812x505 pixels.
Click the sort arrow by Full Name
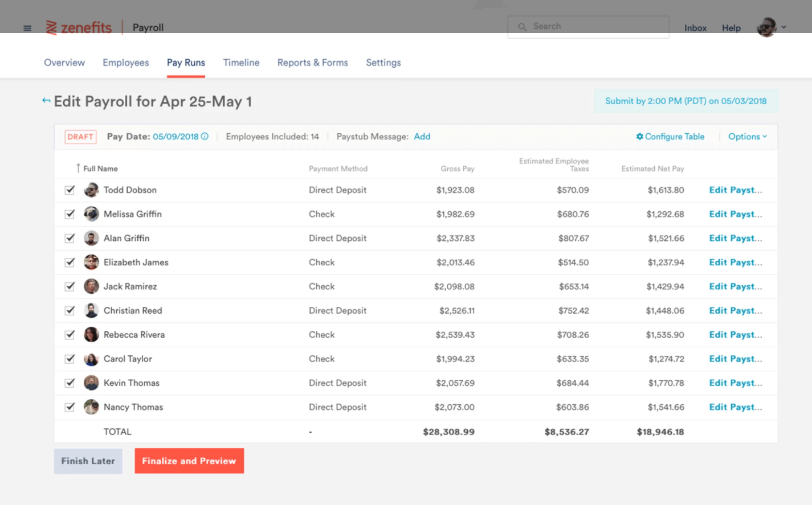pos(78,168)
